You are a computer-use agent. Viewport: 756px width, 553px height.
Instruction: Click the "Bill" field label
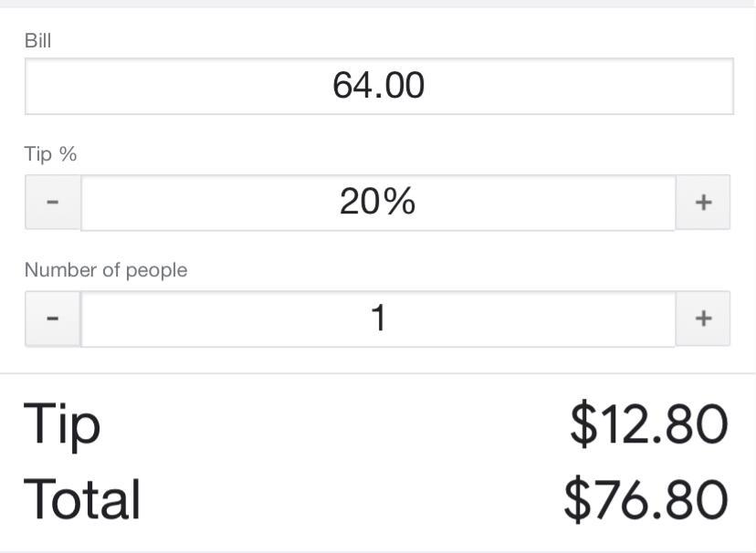37,40
